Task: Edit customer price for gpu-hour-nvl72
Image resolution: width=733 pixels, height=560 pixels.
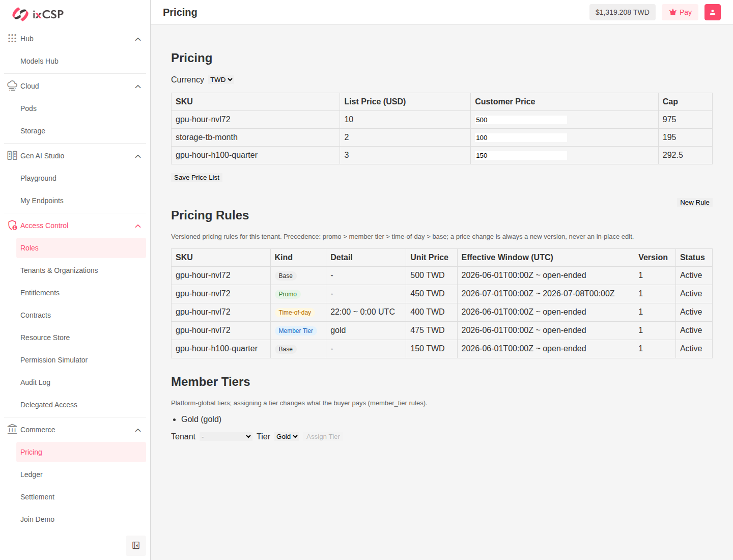Action: pyautogui.click(x=521, y=120)
